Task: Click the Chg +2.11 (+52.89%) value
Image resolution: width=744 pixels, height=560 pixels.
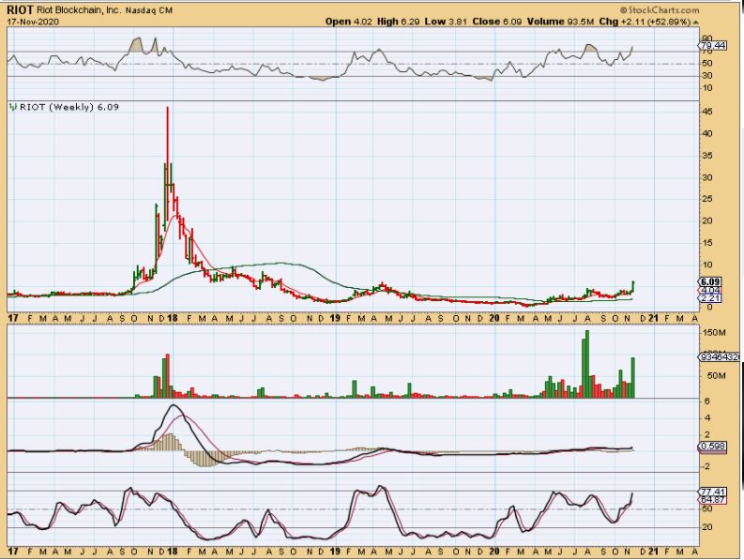Action: [x=645, y=22]
